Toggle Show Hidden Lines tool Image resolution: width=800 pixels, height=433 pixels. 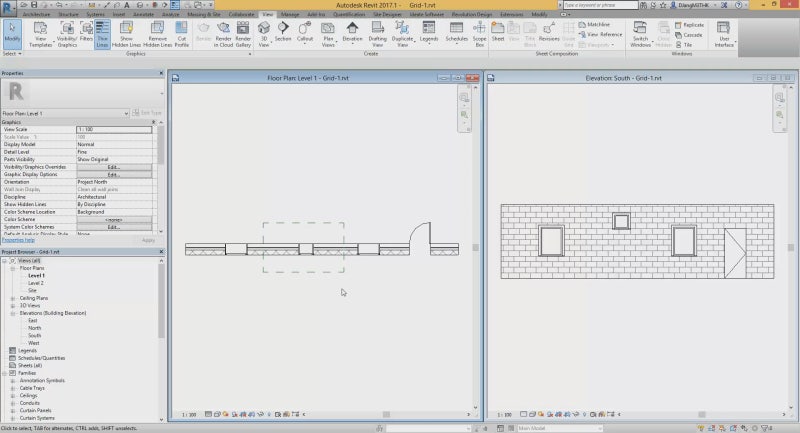[x=126, y=34]
